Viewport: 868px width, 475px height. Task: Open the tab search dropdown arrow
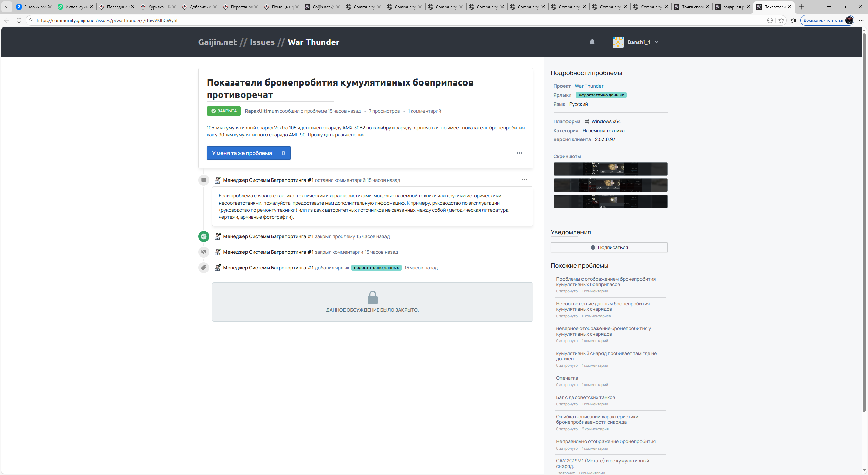[x=6, y=7]
